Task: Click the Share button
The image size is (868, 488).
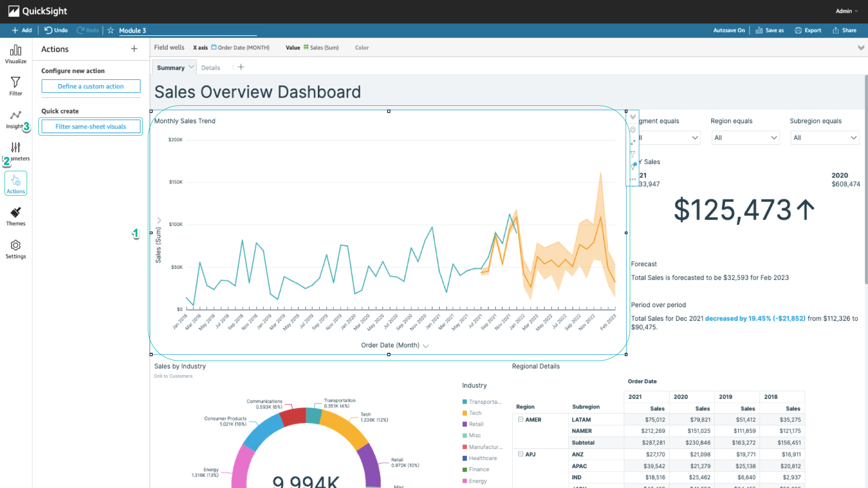Action: click(844, 30)
